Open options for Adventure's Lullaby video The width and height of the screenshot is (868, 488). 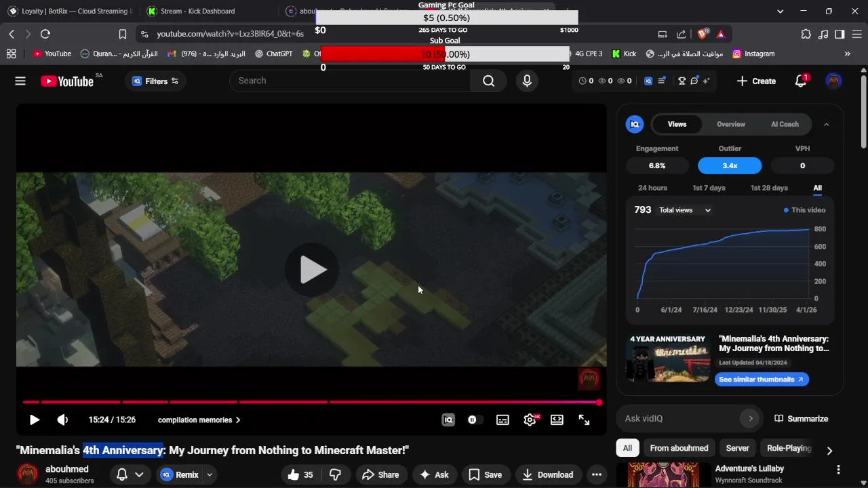(x=838, y=470)
